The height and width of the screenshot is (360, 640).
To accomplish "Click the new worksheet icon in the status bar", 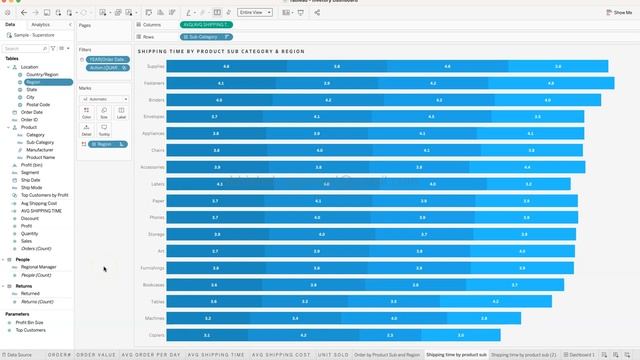I will [604, 355].
